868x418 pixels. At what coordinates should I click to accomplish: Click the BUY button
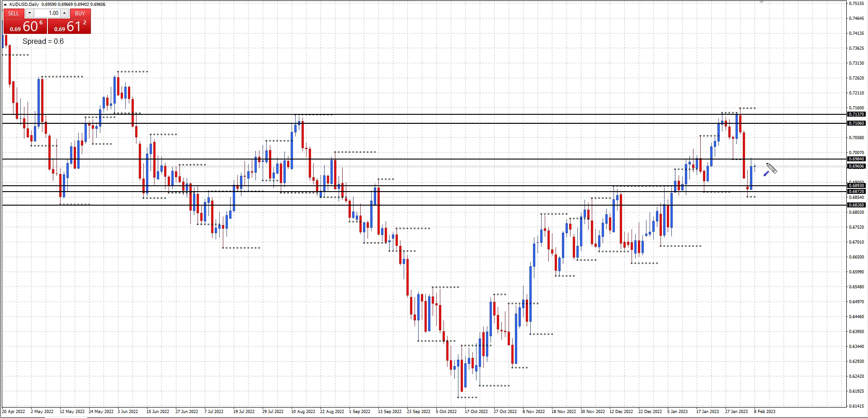tap(80, 14)
